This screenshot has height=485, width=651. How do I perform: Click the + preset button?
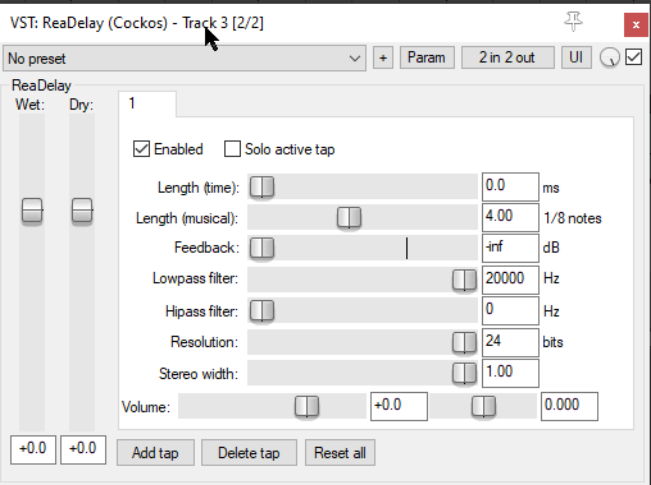click(383, 58)
